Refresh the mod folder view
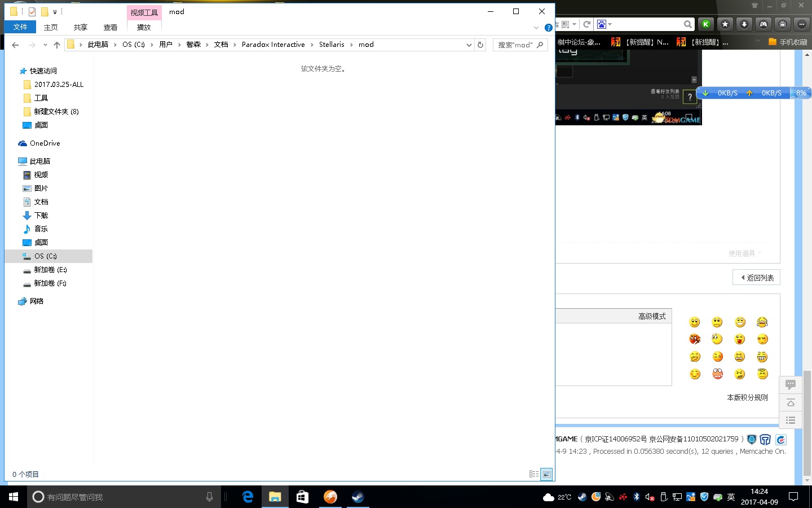The width and height of the screenshot is (812, 508). click(x=480, y=45)
